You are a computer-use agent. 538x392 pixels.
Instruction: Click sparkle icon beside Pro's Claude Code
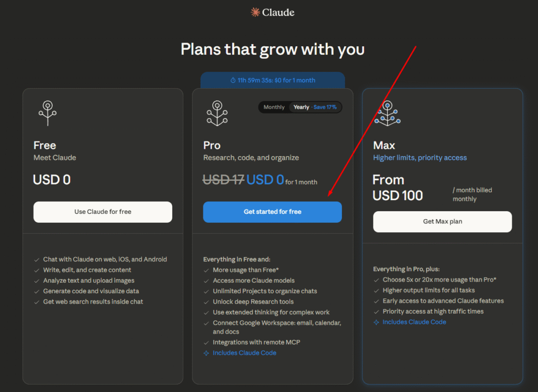coord(206,353)
